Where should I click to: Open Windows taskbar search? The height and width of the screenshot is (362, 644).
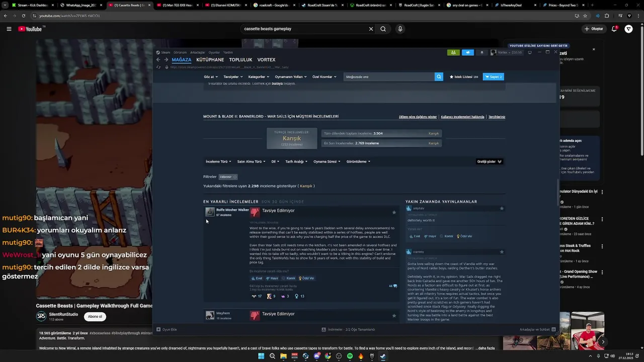click(272, 356)
